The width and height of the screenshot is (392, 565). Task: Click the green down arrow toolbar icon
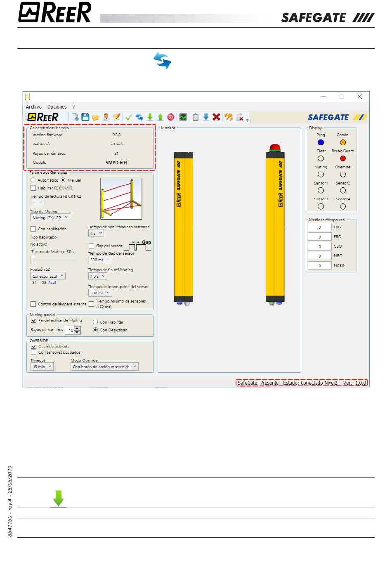pyautogui.click(x=150, y=117)
